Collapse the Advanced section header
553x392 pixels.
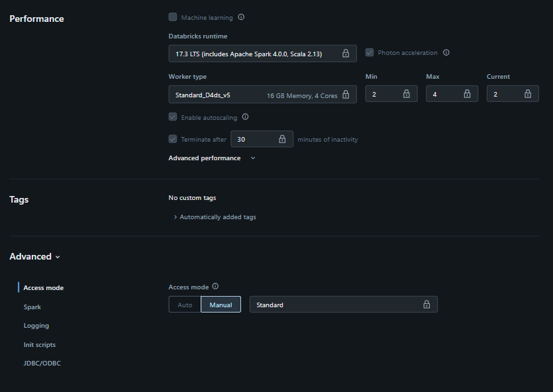pyautogui.click(x=34, y=257)
